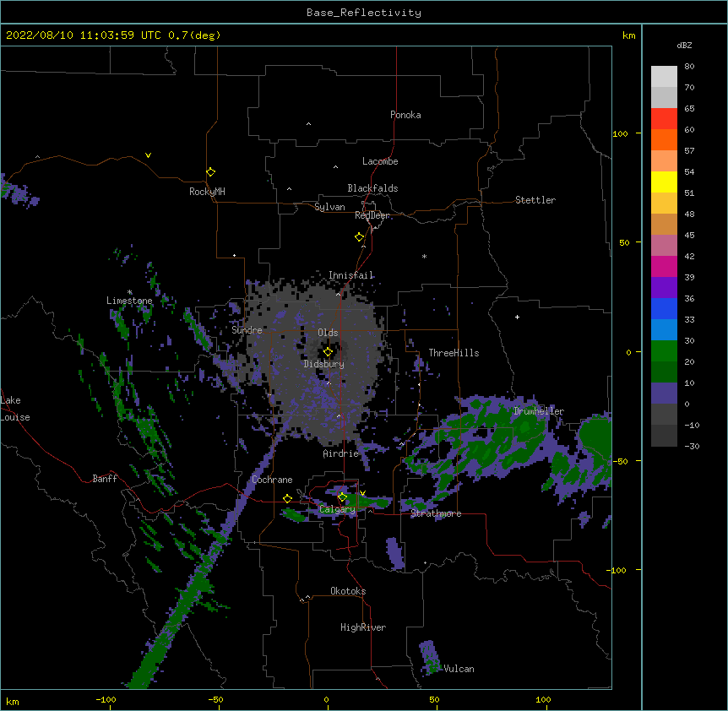Select the RedDeer city label

pos(372,215)
